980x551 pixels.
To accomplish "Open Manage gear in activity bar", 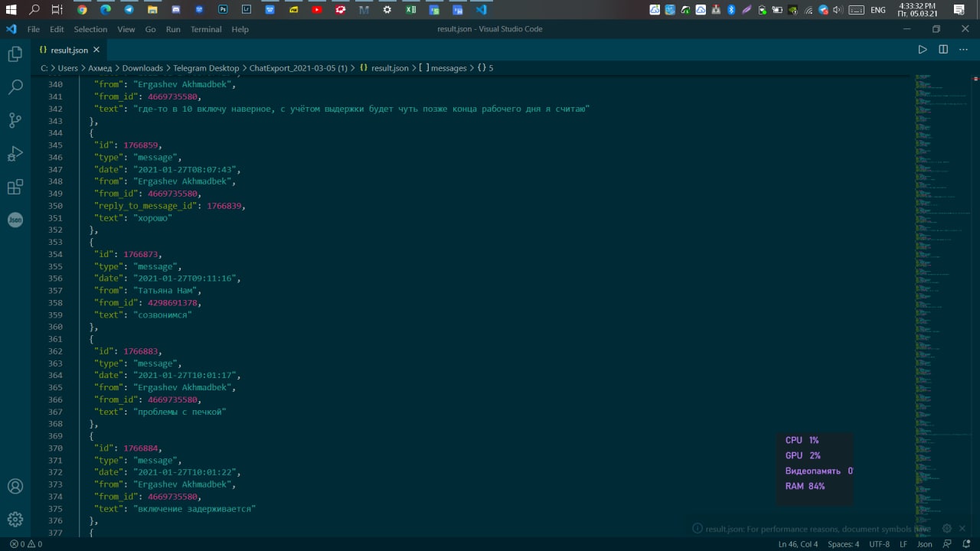I will 15,520.
